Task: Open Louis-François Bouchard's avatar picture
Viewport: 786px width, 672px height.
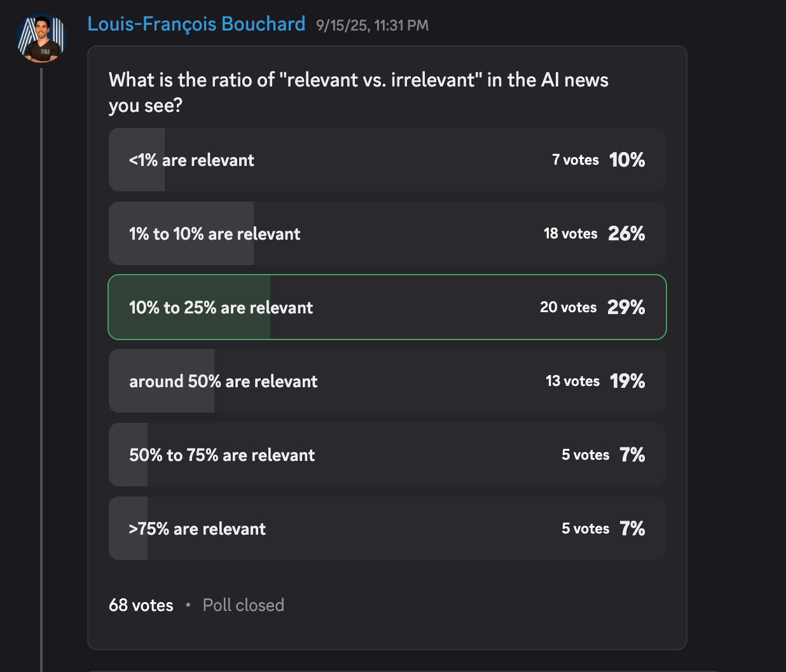Action: coord(41,38)
